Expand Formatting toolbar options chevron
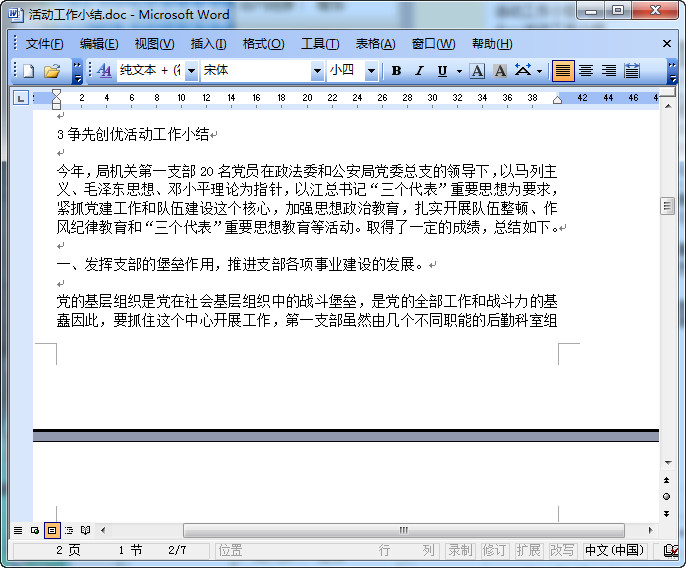This screenshot has height=568, width=686. tap(672, 72)
